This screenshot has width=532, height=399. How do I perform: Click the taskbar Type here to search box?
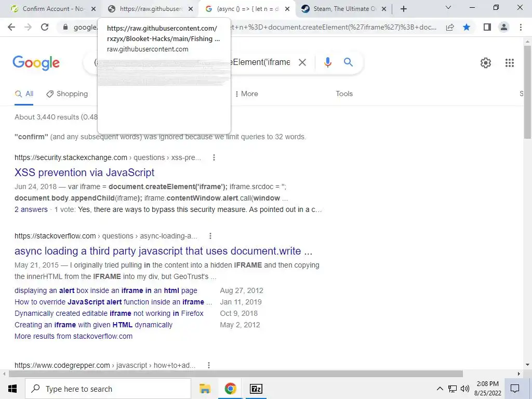tap(108, 389)
